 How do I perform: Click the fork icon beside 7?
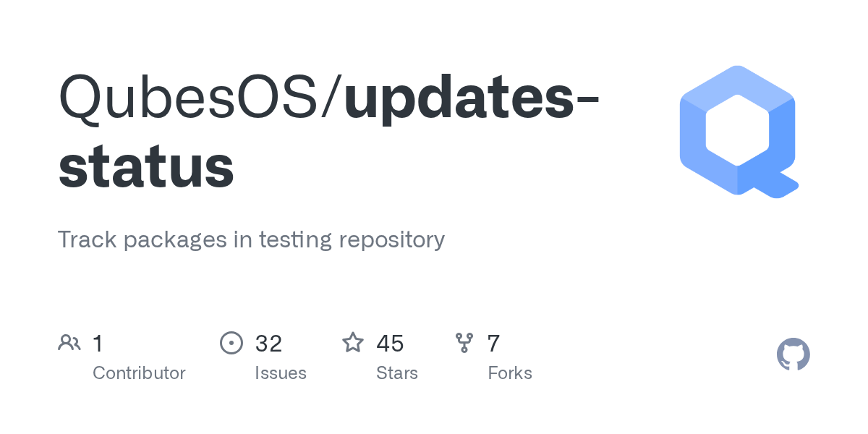(x=464, y=343)
